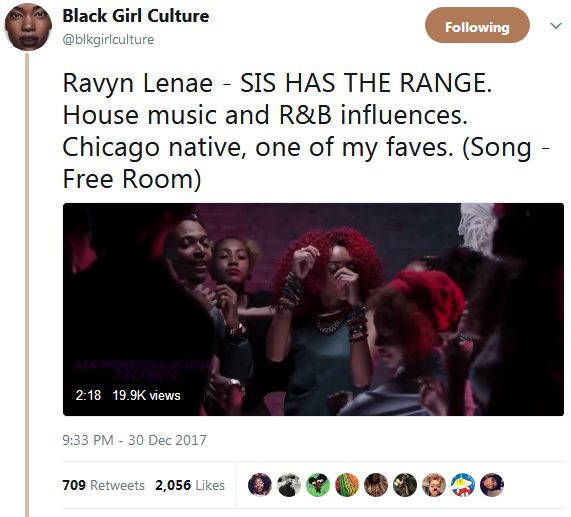The width and height of the screenshot is (571, 517).
Task: Expand tweet options chevron menu
Action: pos(556,26)
